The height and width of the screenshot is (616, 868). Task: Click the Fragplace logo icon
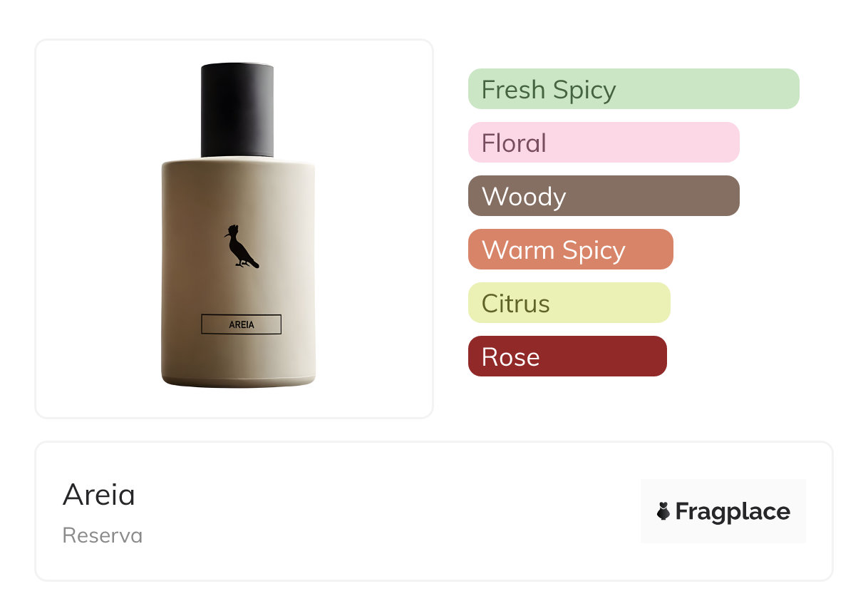[663, 511]
